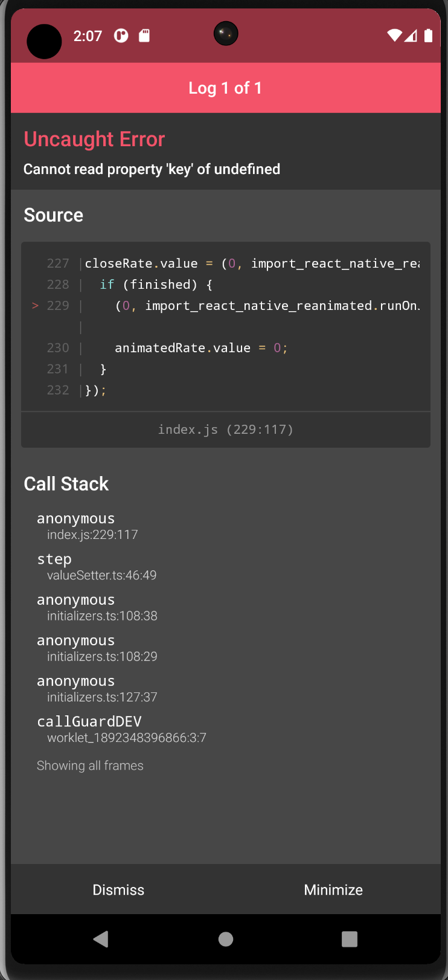Open index.js (229:117) source location
The image size is (448, 980).
click(x=225, y=429)
